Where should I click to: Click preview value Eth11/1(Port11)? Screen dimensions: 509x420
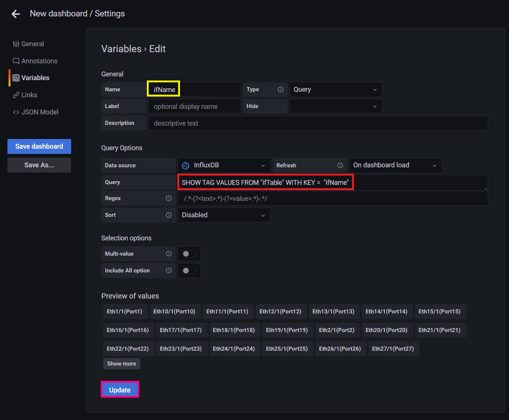(x=227, y=312)
